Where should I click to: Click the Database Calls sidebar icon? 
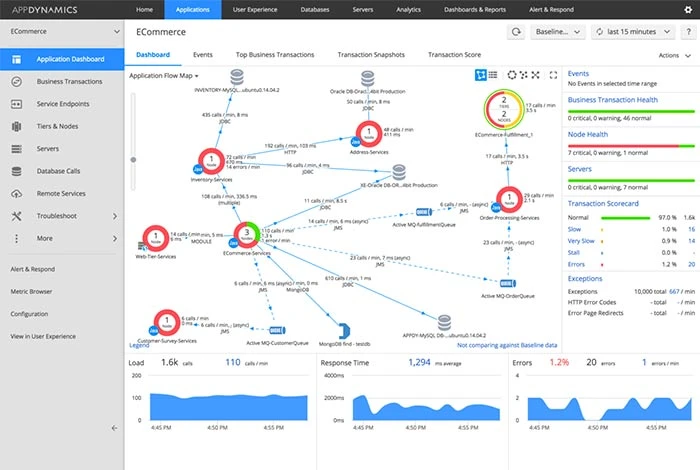[17, 171]
